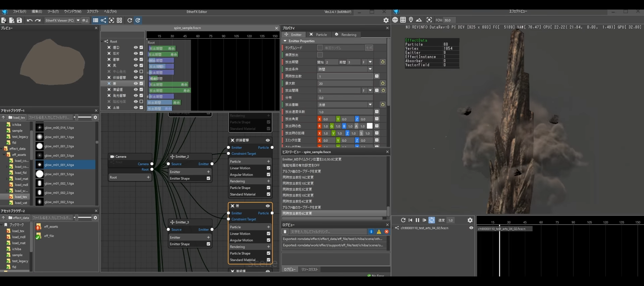Screen dimensions: 644x286
Task: Check the 無限放出 checkbox
Action: [320, 55]
